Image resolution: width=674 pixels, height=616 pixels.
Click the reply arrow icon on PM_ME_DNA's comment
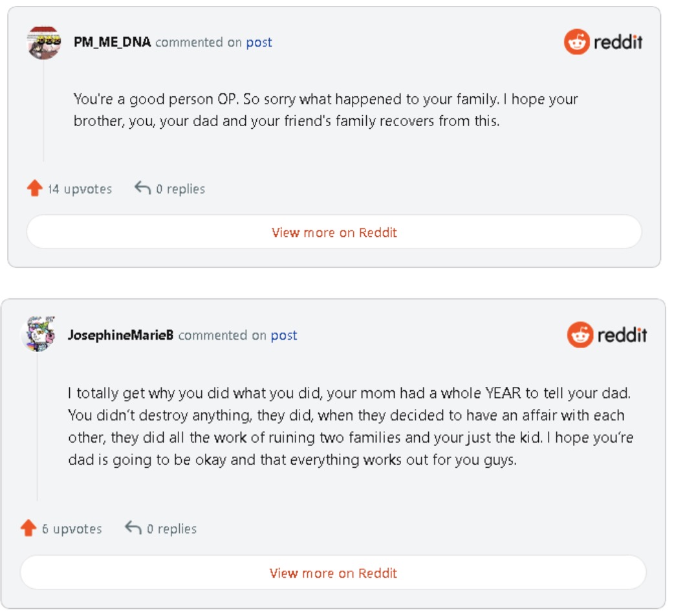click(x=142, y=188)
